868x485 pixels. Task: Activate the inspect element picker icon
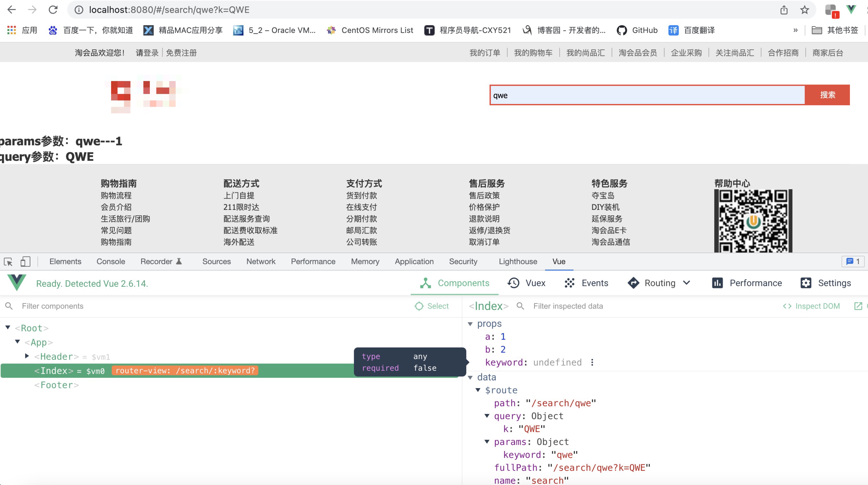pyautogui.click(x=8, y=262)
